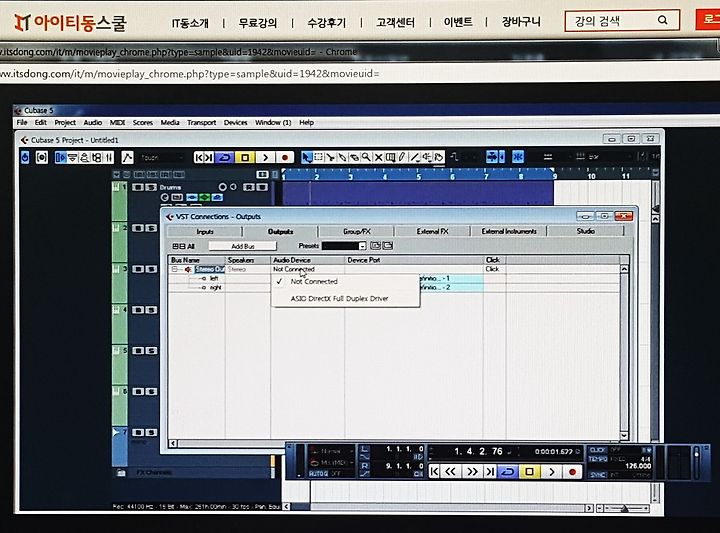Screen dimensions: 720x533
Task: Expand the FX Channels folder track
Action: [121, 472]
